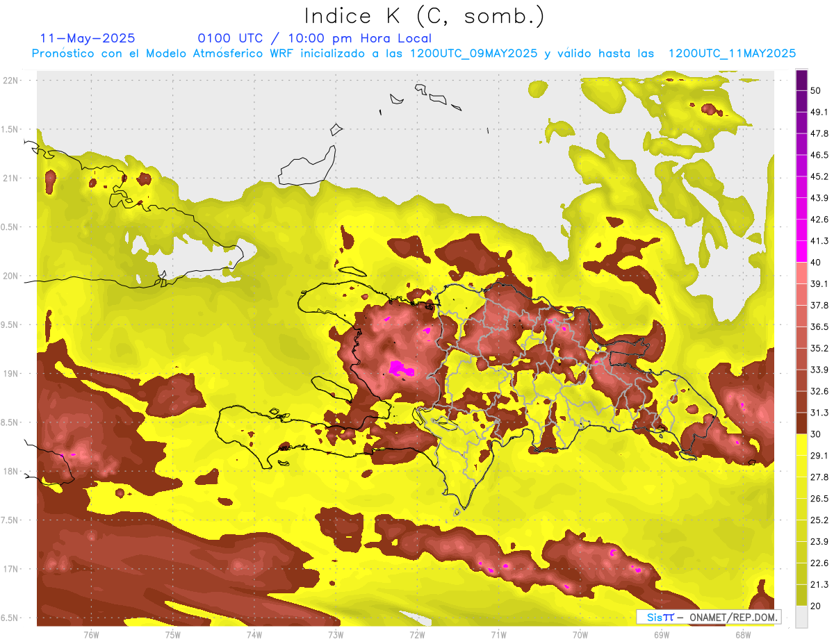Click the '47.8' colorbar value
Screen dimensions: 834x644
click(819, 133)
